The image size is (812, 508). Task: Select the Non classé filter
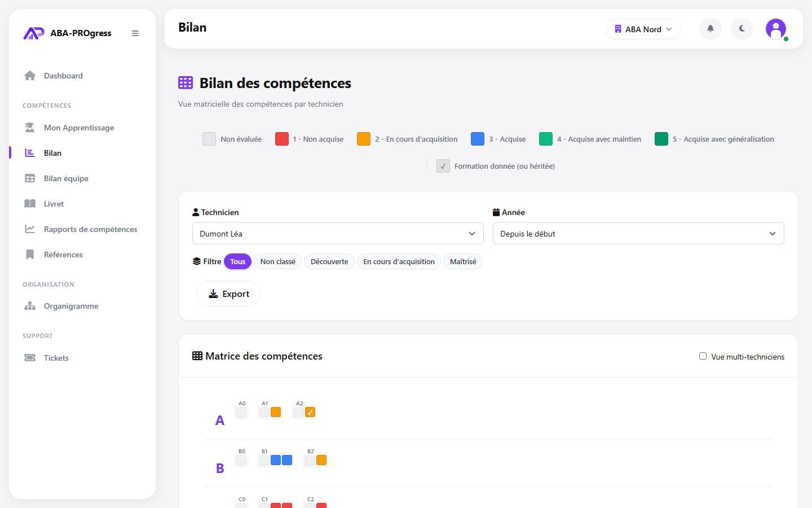click(x=278, y=261)
